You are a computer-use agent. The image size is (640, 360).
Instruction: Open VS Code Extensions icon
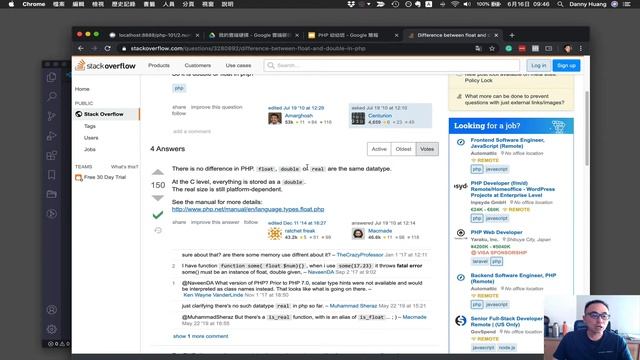[51, 156]
